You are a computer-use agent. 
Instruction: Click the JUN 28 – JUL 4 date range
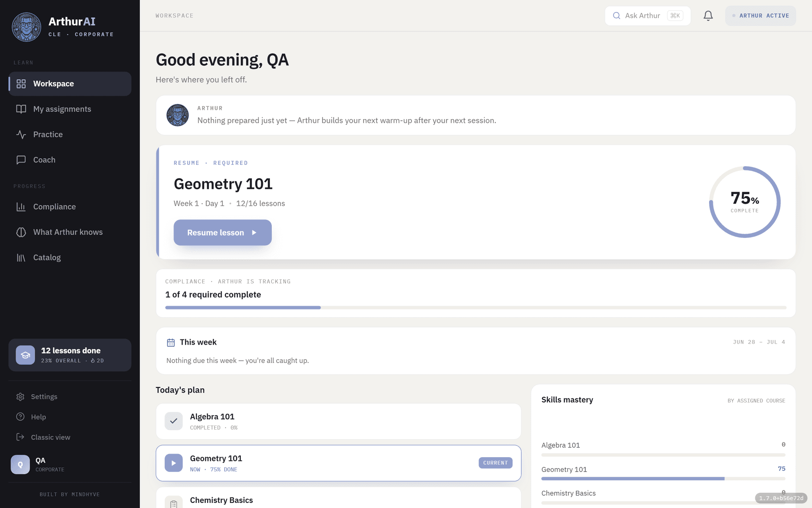(x=759, y=342)
